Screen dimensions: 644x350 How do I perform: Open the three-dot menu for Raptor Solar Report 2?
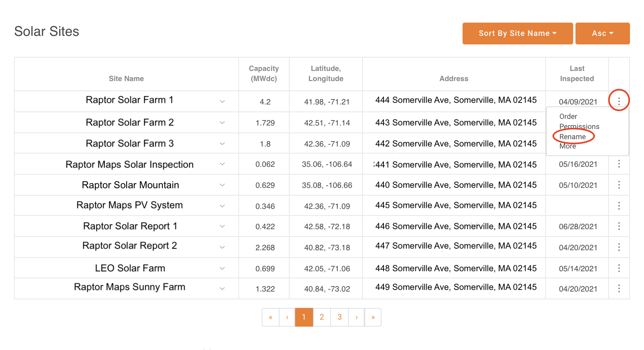(x=619, y=247)
